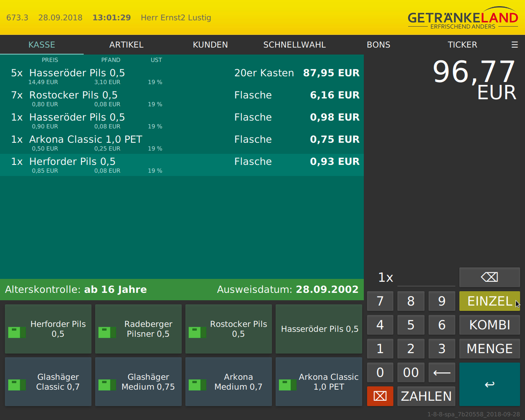
Task: Click the crate icon on Arkona Medium tile
Action: [197, 385]
